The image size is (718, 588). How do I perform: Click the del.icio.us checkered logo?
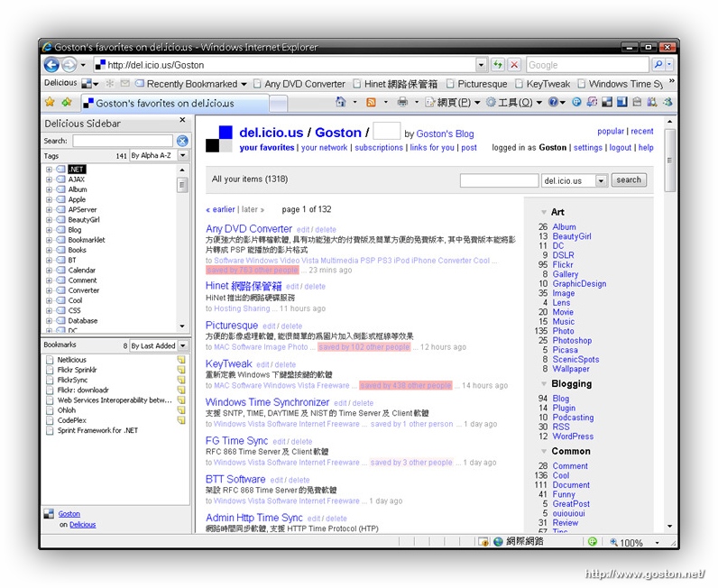click(x=219, y=139)
